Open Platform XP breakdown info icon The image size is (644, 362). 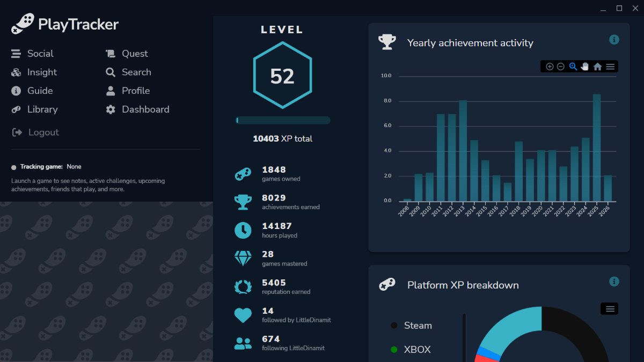[614, 282]
